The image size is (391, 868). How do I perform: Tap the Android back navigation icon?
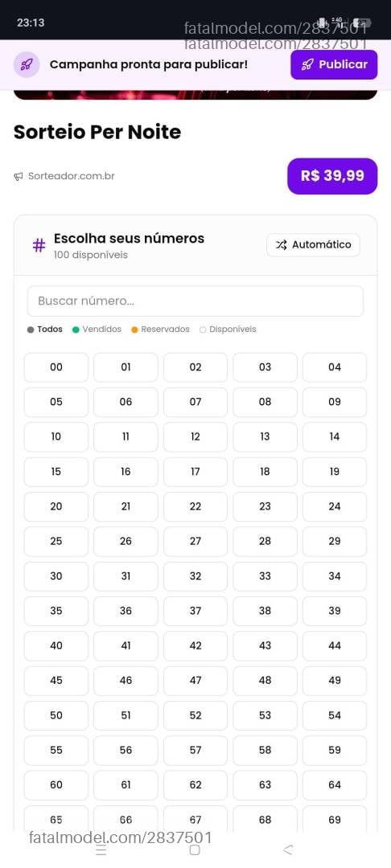point(287,850)
